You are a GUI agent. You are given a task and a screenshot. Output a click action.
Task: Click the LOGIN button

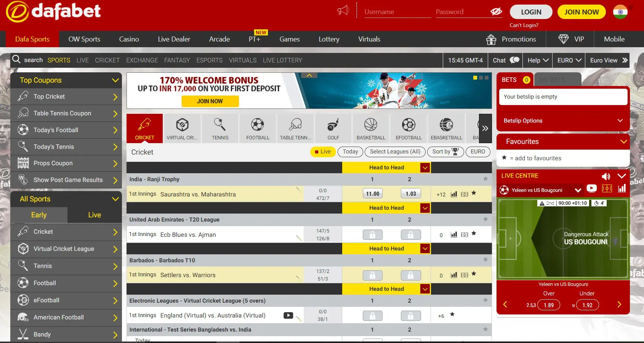(531, 12)
